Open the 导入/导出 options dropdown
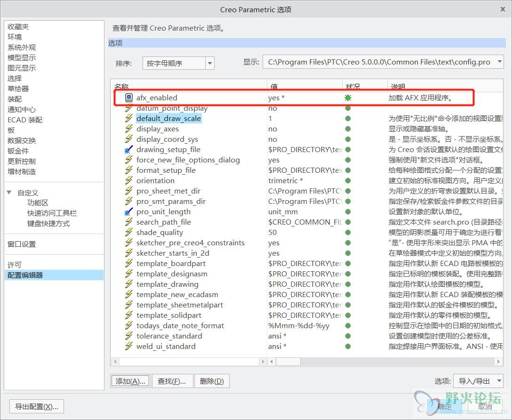512x420 pixels. (499, 381)
